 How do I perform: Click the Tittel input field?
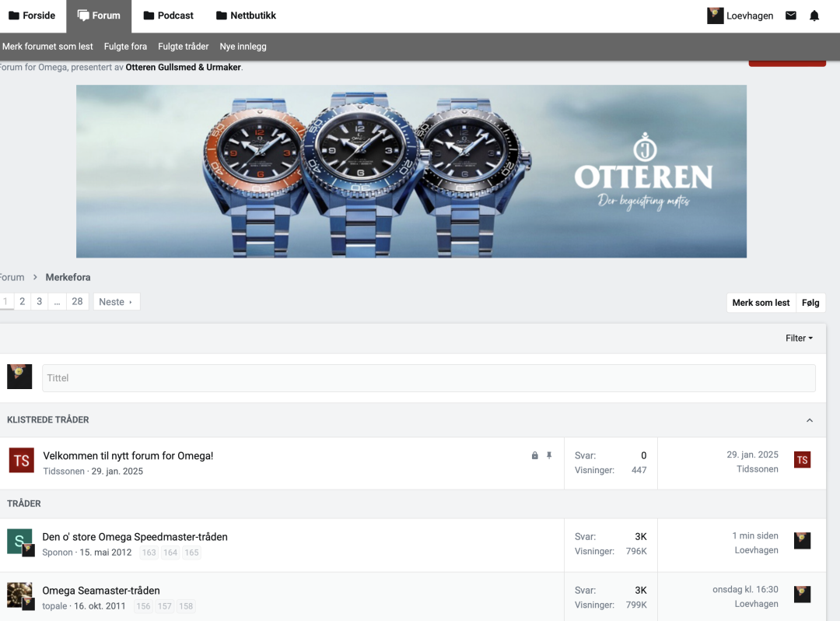[x=429, y=377]
